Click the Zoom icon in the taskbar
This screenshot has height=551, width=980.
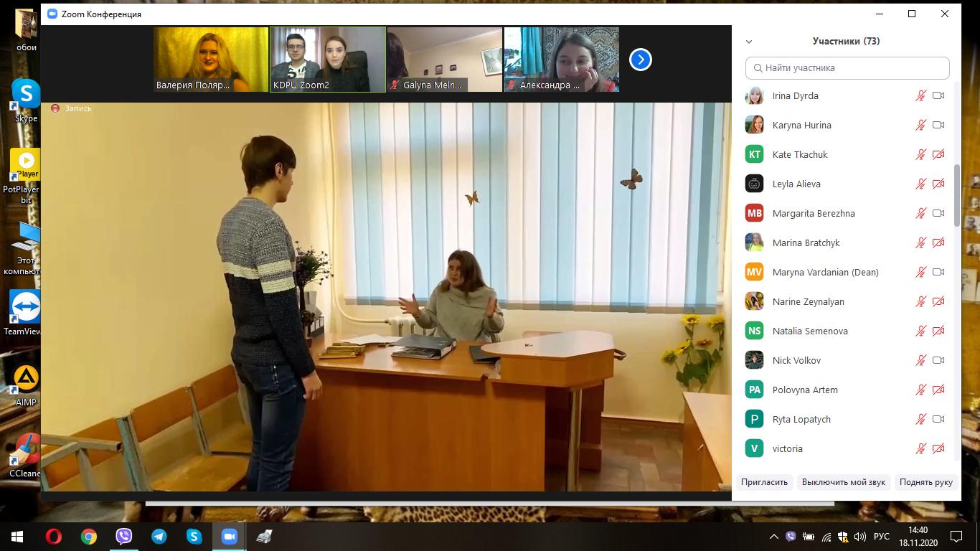pyautogui.click(x=229, y=537)
